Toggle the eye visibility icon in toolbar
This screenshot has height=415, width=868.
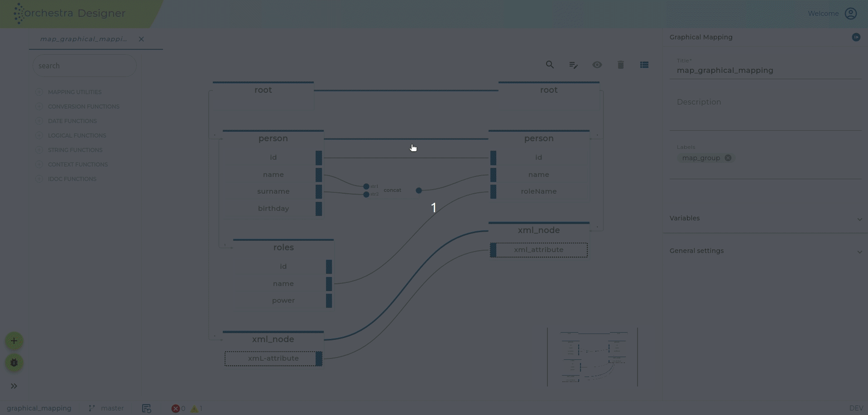[597, 65]
